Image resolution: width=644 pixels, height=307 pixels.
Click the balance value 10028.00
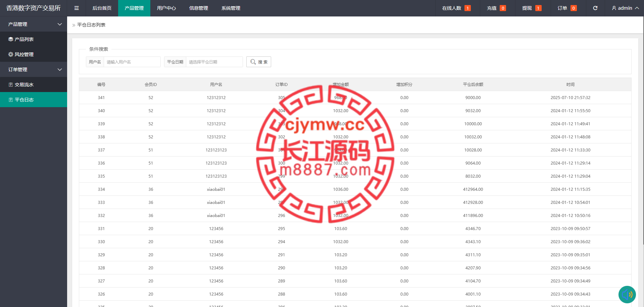tap(473, 150)
